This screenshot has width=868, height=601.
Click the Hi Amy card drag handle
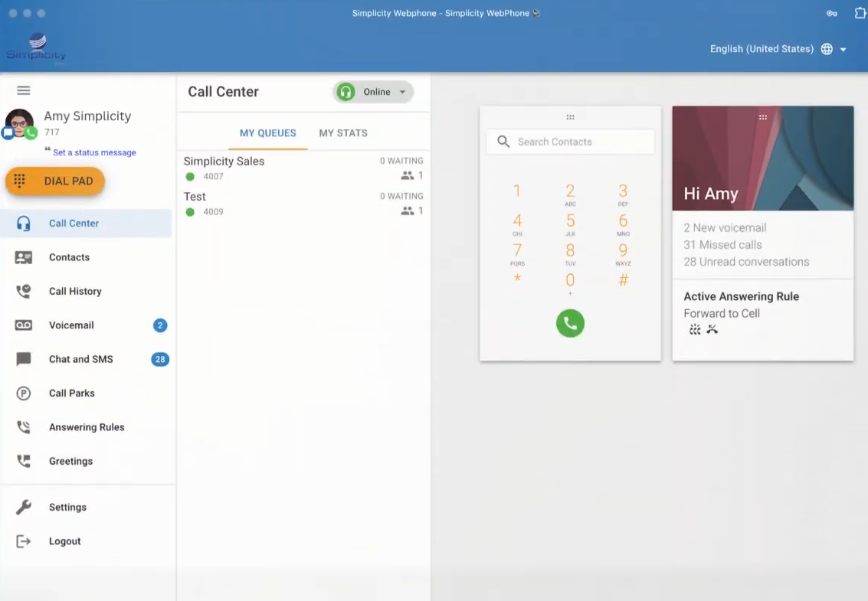[x=763, y=117]
